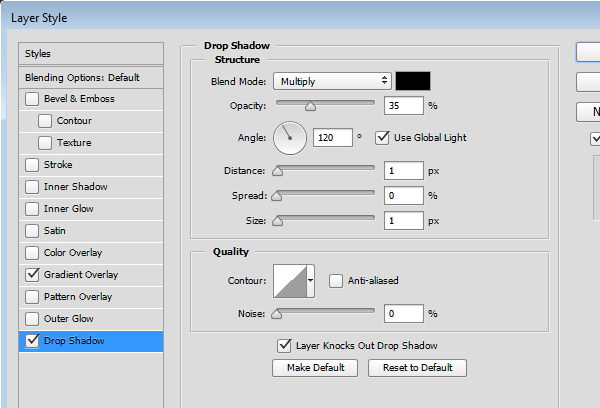Toggle Layer Knocks Out Drop Shadow

[286, 346]
